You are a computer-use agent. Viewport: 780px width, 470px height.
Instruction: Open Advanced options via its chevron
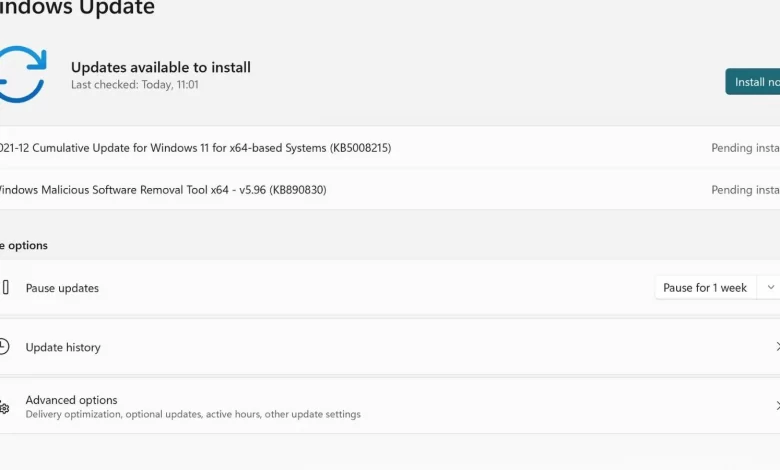[777, 406]
